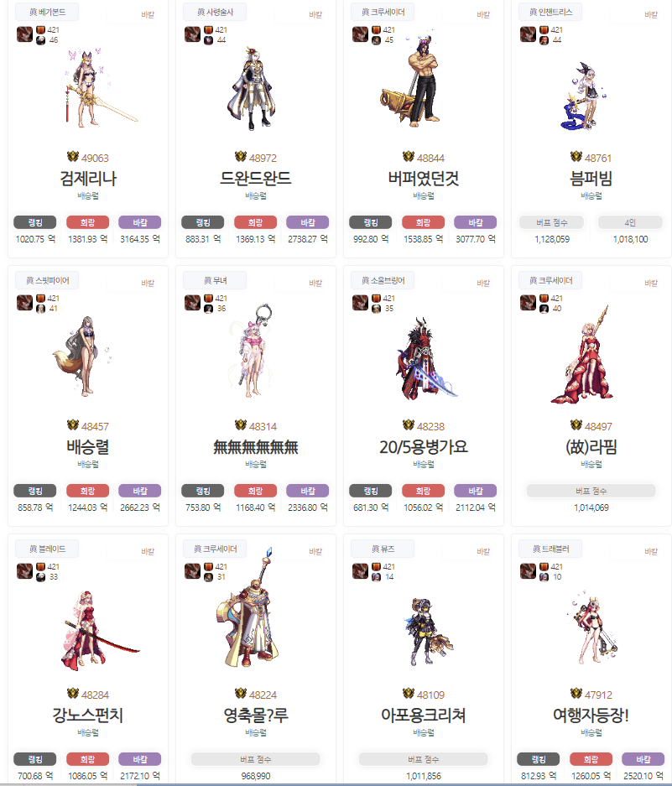Click the 버프 점수 bar on the (故)라핌 card

coord(591,492)
